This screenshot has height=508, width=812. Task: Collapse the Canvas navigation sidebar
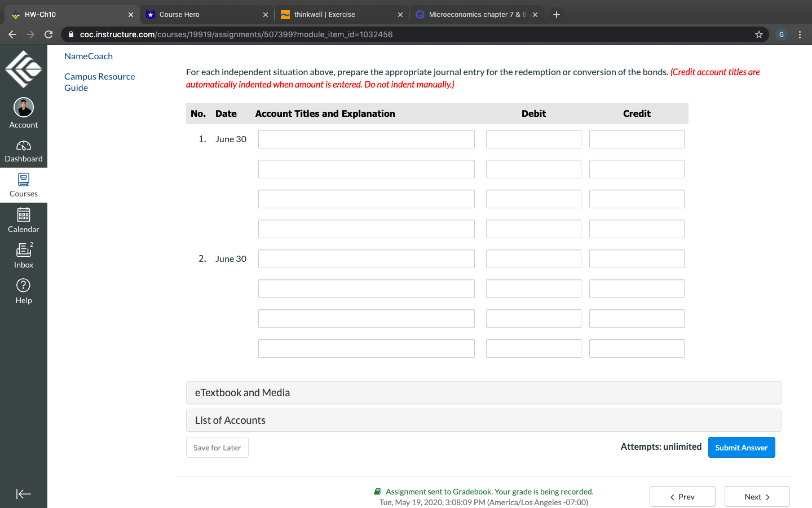click(x=24, y=493)
